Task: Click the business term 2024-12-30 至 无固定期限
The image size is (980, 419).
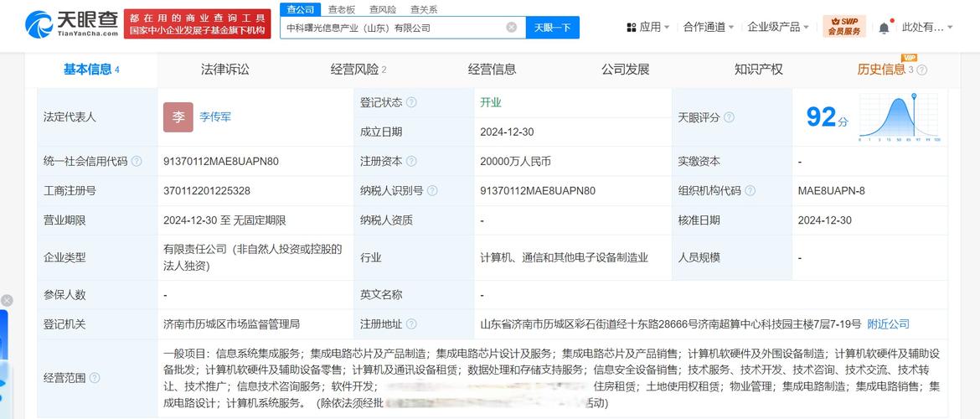Action: click(x=224, y=220)
